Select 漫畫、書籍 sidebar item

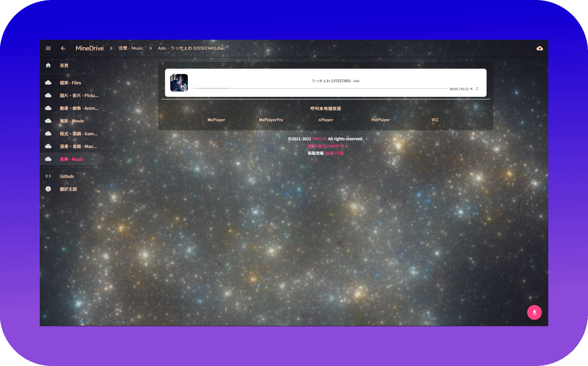point(78,146)
